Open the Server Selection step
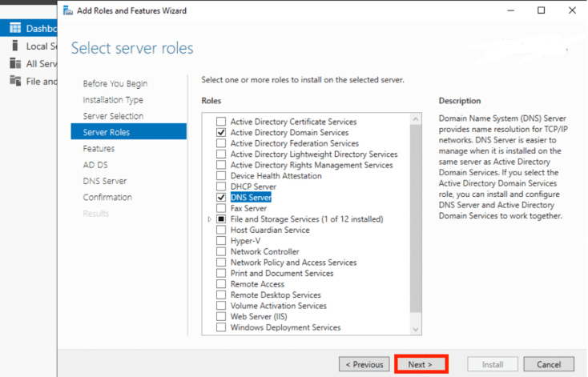 (x=113, y=116)
